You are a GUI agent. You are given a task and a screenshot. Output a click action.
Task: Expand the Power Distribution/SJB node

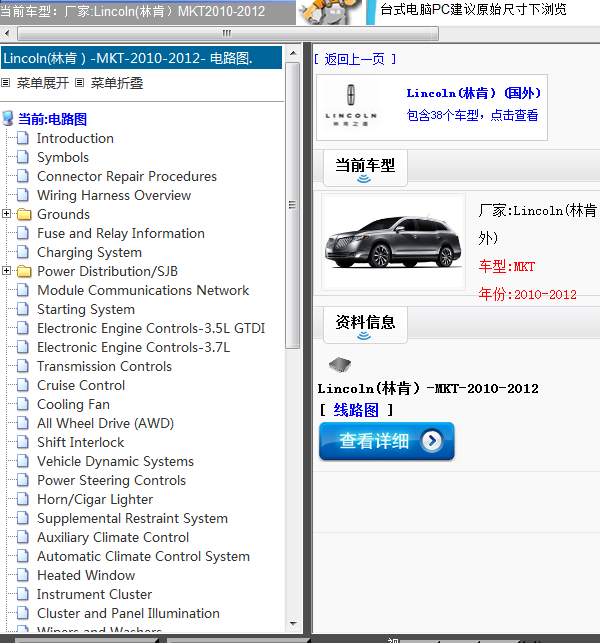click(x=6, y=271)
